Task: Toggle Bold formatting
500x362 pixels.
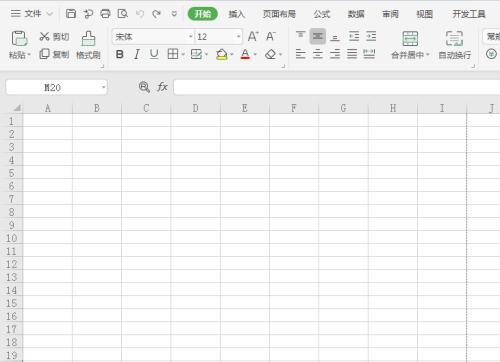Action: pos(120,54)
